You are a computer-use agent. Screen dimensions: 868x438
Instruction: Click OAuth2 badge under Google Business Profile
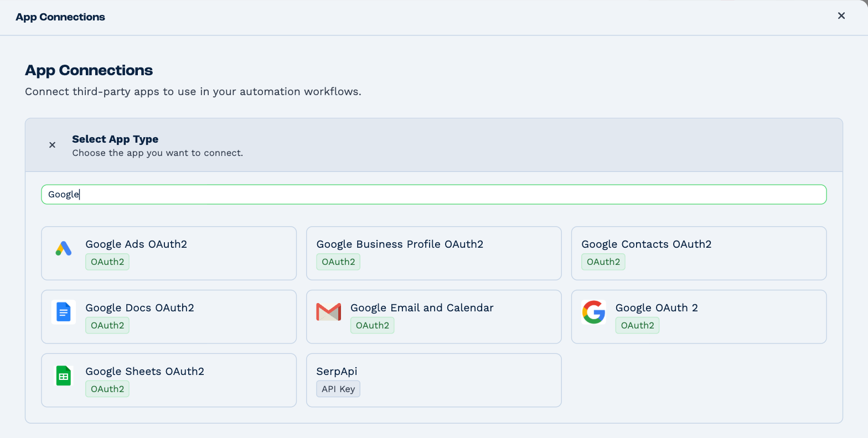(x=338, y=262)
